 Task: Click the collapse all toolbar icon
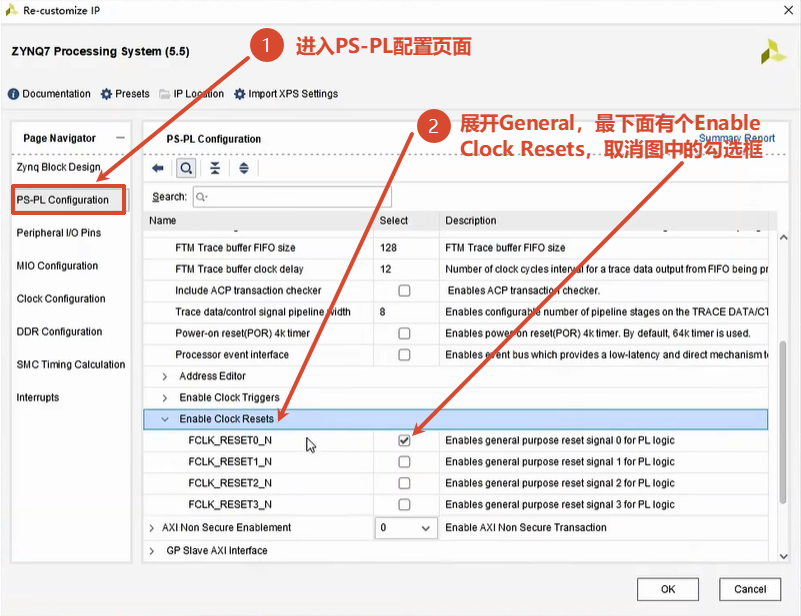pos(215,168)
